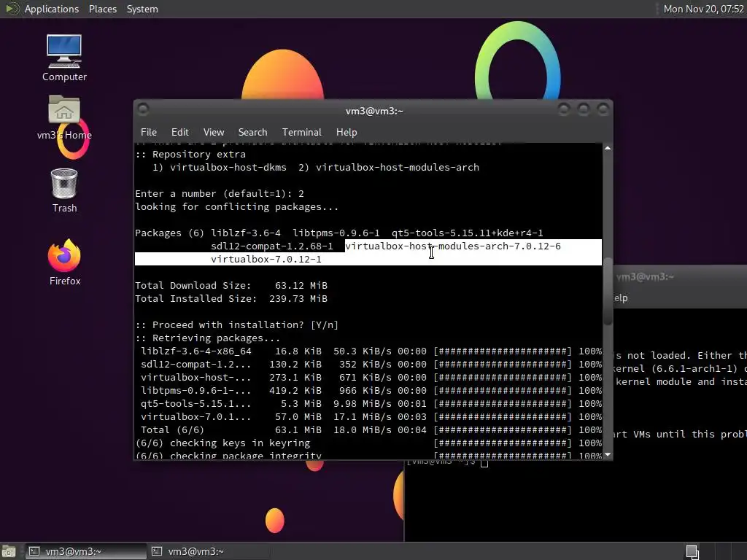Click 'sdl12-compat-1.2.68-1' package text
Viewport: 747px width, 560px height.
coord(272,246)
